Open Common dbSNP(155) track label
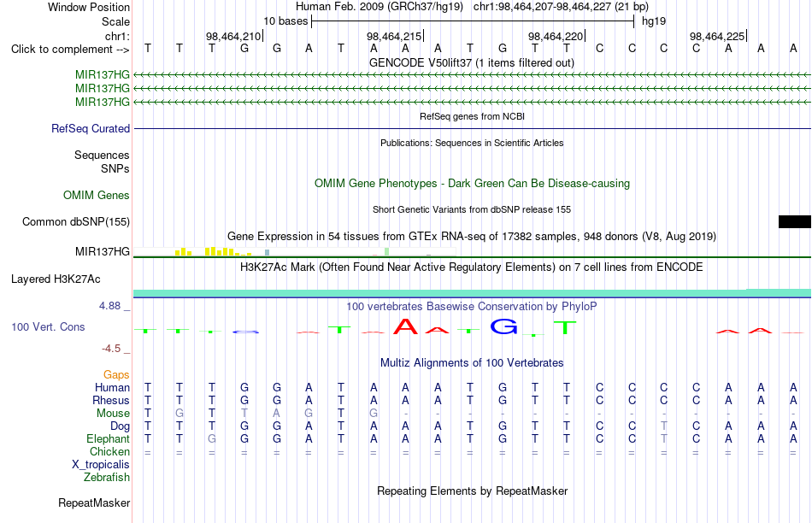Screen dimensions: 812x523 (76, 221)
